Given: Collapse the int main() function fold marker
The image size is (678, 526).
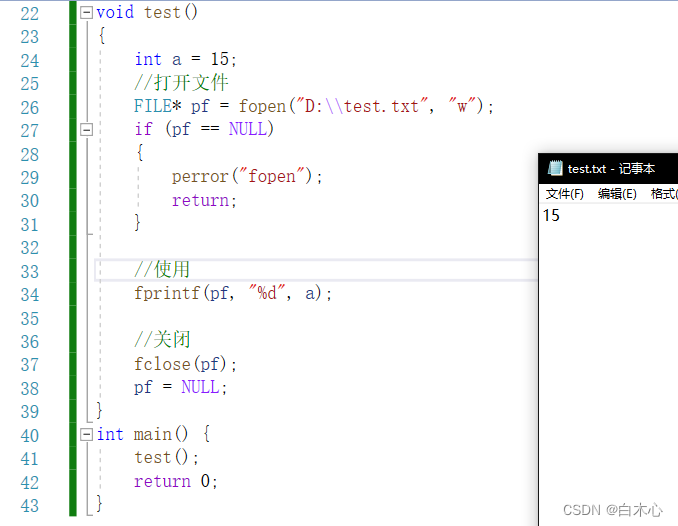Looking at the screenshot, I should tap(86, 434).
